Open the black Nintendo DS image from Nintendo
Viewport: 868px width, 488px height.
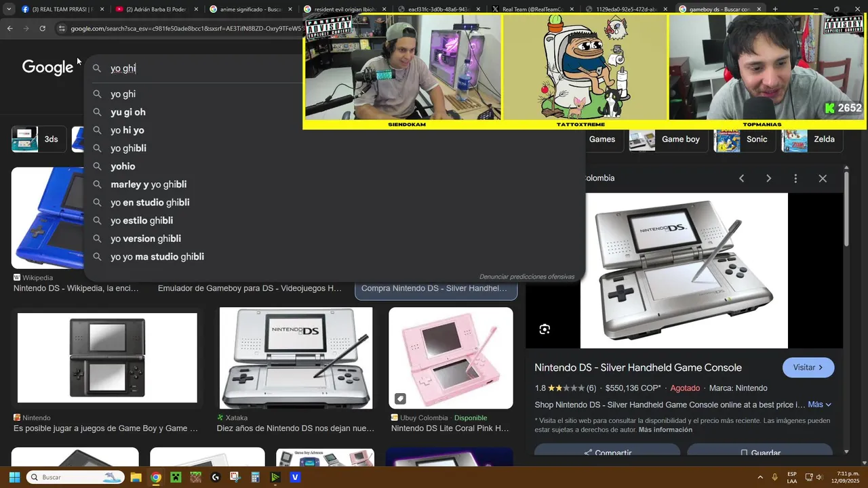coord(107,358)
